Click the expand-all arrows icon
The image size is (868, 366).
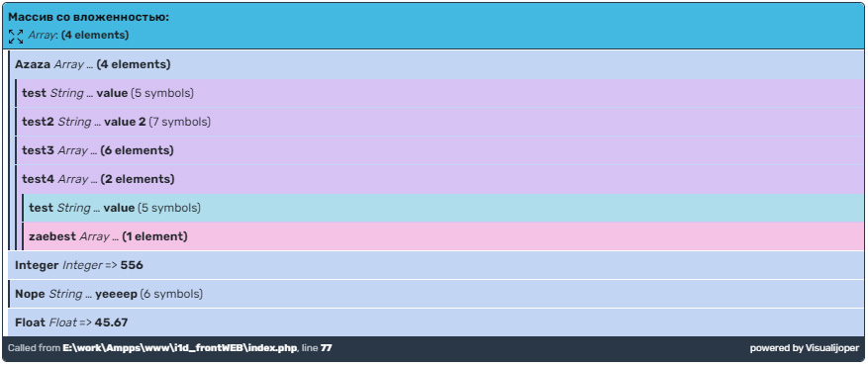coord(16,37)
